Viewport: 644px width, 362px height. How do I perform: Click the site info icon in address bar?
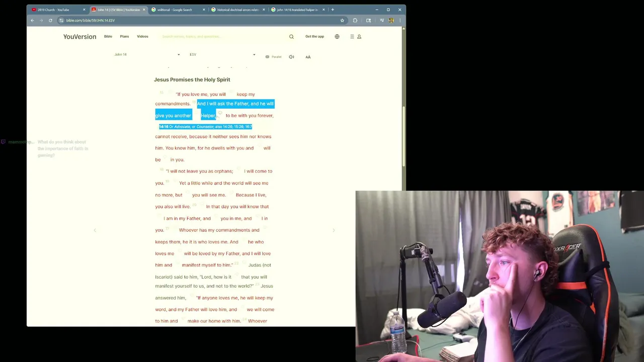coord(61,20)
